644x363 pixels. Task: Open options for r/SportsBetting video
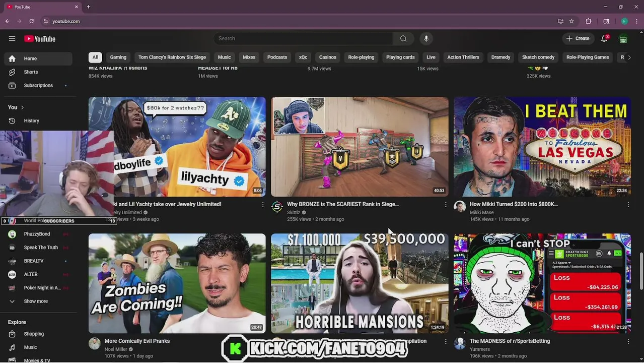[628, 341]
